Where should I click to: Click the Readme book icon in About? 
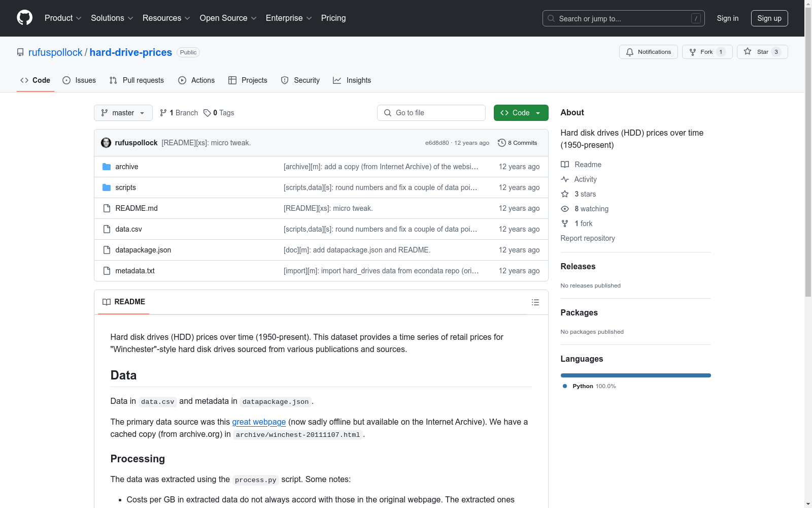[565, 165]
